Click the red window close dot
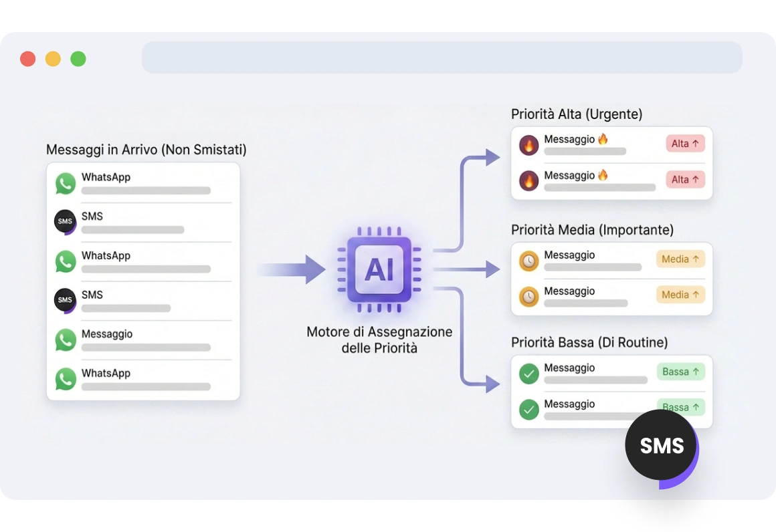Screen dimensions: 776x532 point(27,59)
